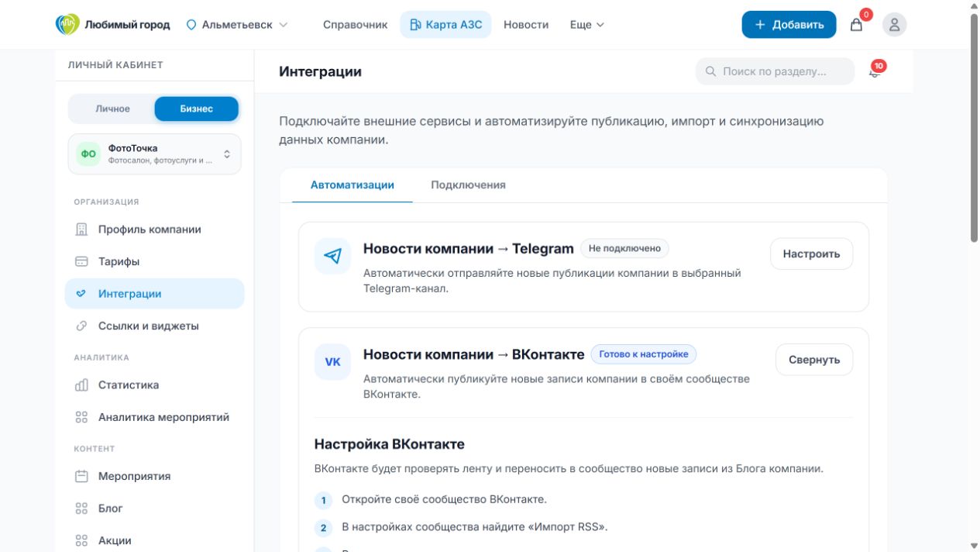The width and height of the screenshot is (980, 552).
Task: Open Тарифы in sidebar
Action: coord(155,262)
